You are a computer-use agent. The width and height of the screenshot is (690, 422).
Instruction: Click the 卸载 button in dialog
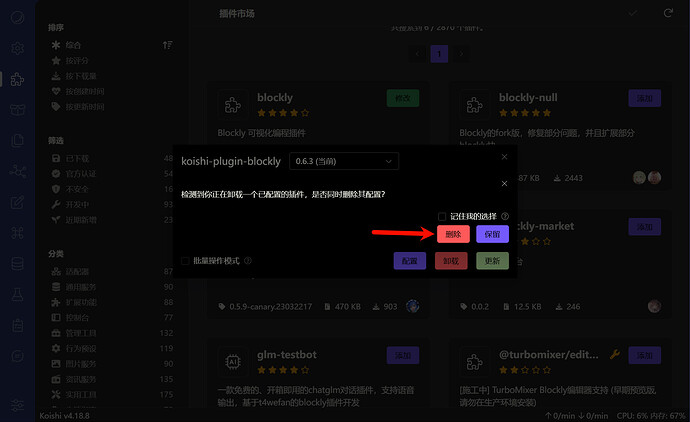(451, 261)
